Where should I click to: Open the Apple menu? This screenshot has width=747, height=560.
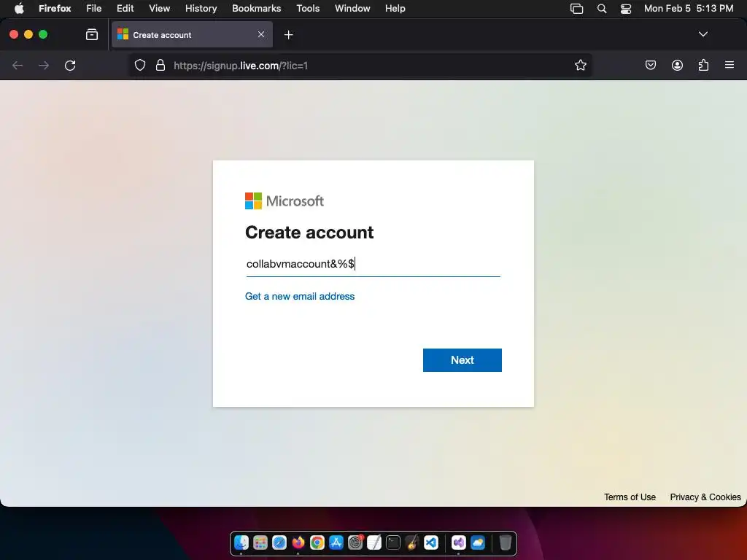(x=19, y=8)
